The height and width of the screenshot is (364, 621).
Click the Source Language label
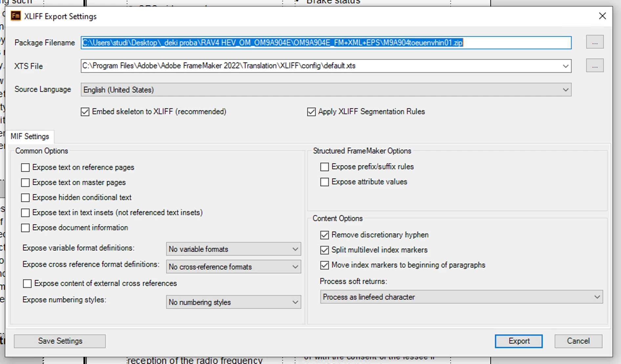tap(43, 89)
